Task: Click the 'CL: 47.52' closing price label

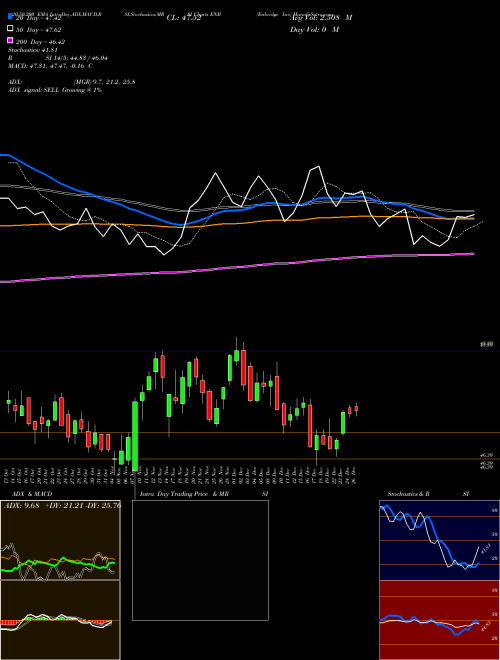Action: (x=184, y=18)
